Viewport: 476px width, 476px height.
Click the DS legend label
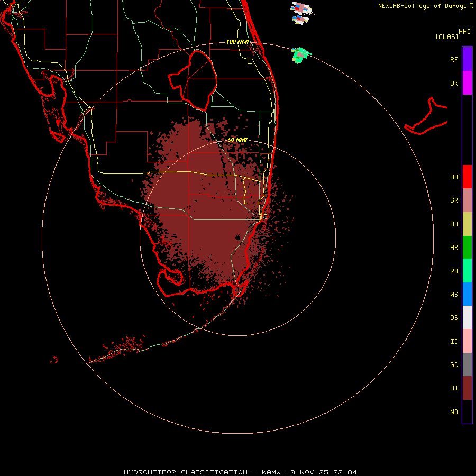pos(454,318)
